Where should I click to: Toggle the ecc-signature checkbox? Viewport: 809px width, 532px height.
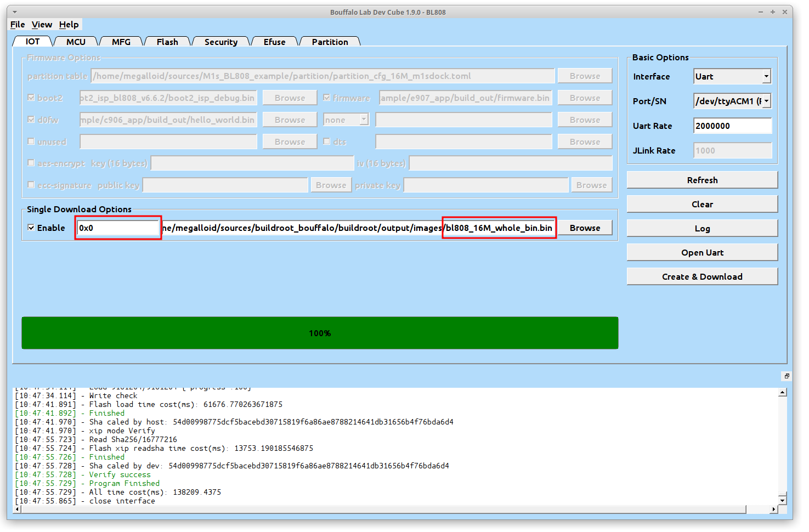(x=31, y=185)
